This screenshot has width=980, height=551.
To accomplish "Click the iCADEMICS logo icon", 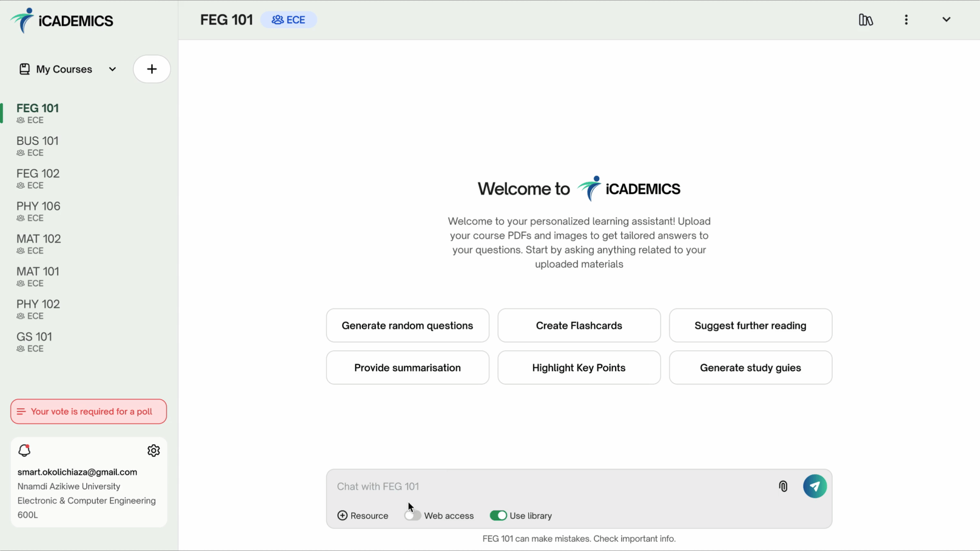I will tap(20, 20).
